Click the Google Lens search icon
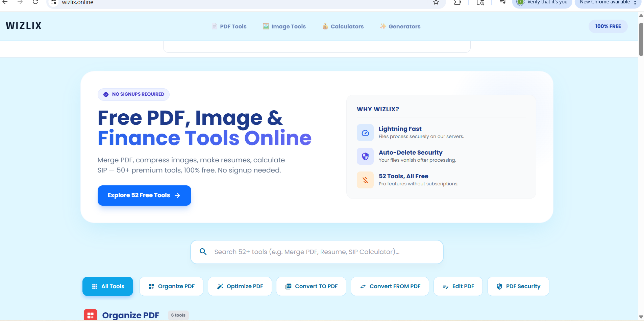 (x=480, y=2)
